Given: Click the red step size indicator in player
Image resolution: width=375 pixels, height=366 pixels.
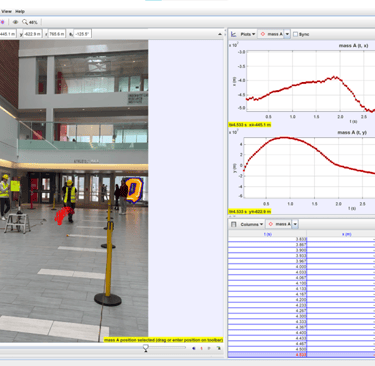Looking at the screenshot, I should pyautogui.click(x=202, y=348).
